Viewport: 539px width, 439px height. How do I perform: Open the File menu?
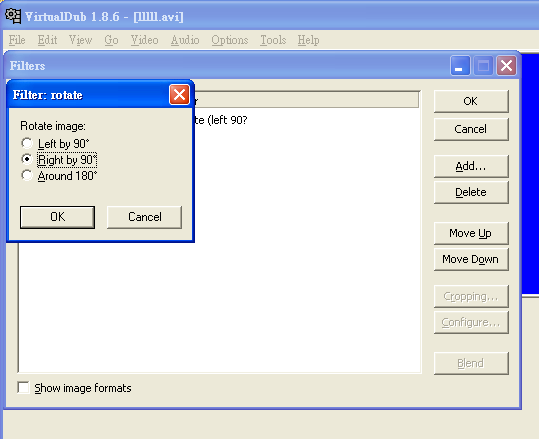point(17,40)
